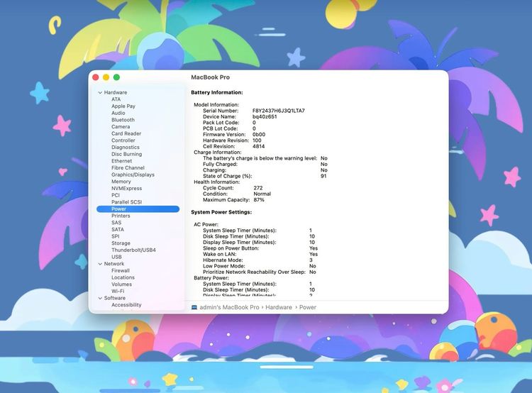Select the highlighted Power entry
This screenshot has width=532, height=393.
pyautogui.click(x=138, y=209)
